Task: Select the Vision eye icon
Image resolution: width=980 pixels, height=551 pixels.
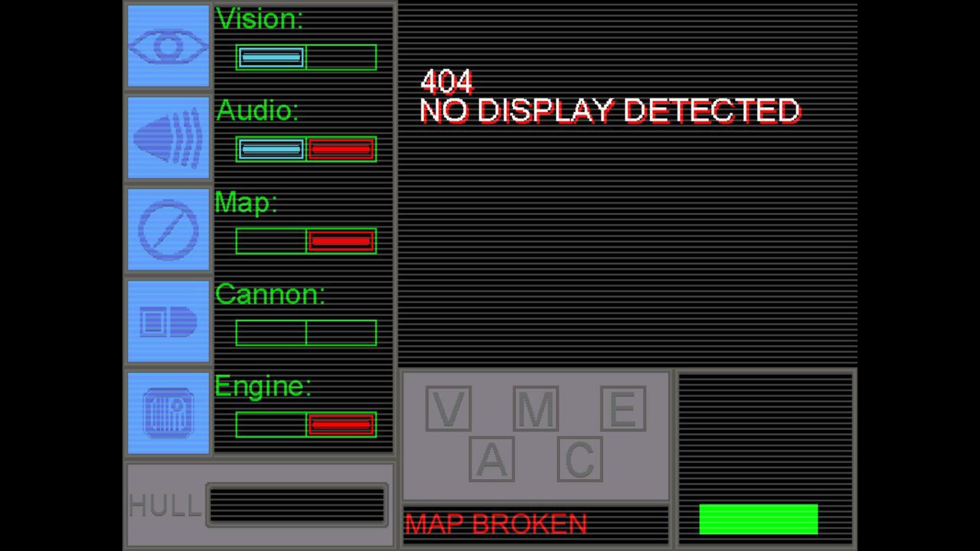Action: [x=168, y=46]
